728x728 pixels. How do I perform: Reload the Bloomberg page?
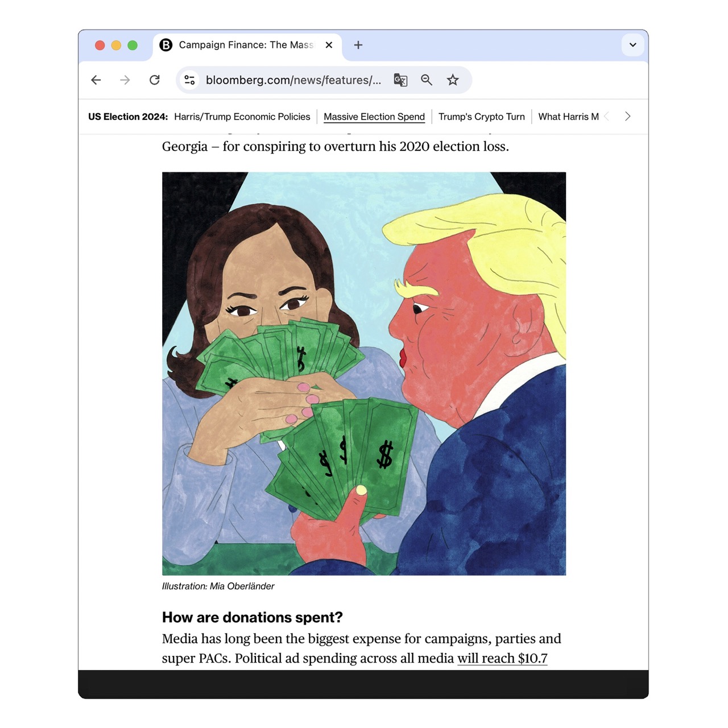click(x=155, y=80)
